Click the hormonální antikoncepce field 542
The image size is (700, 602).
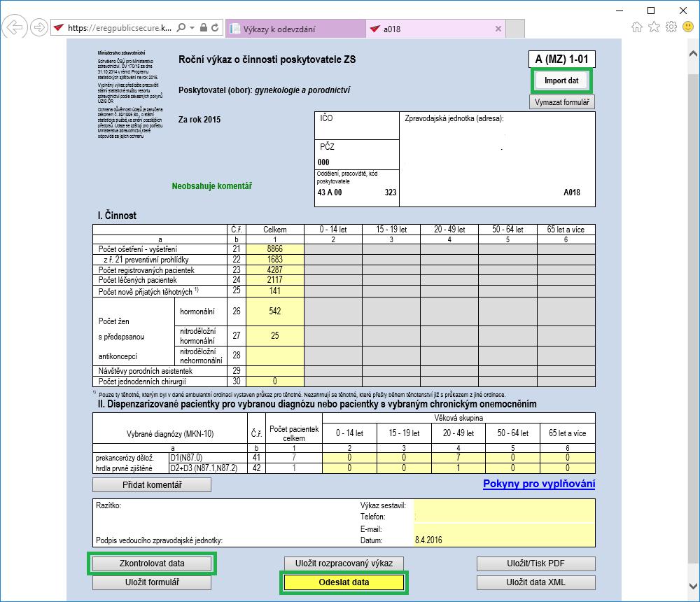(275, 311)
